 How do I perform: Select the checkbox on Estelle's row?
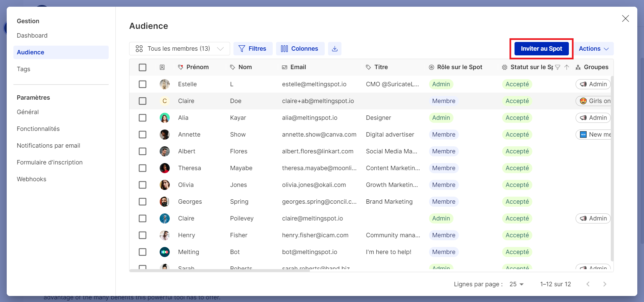tap(143, 84)
